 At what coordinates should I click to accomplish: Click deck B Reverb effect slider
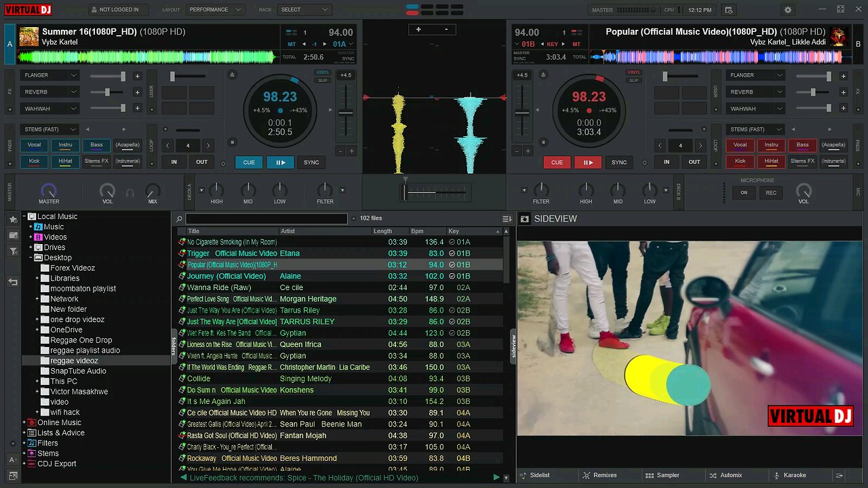point(812,92)
